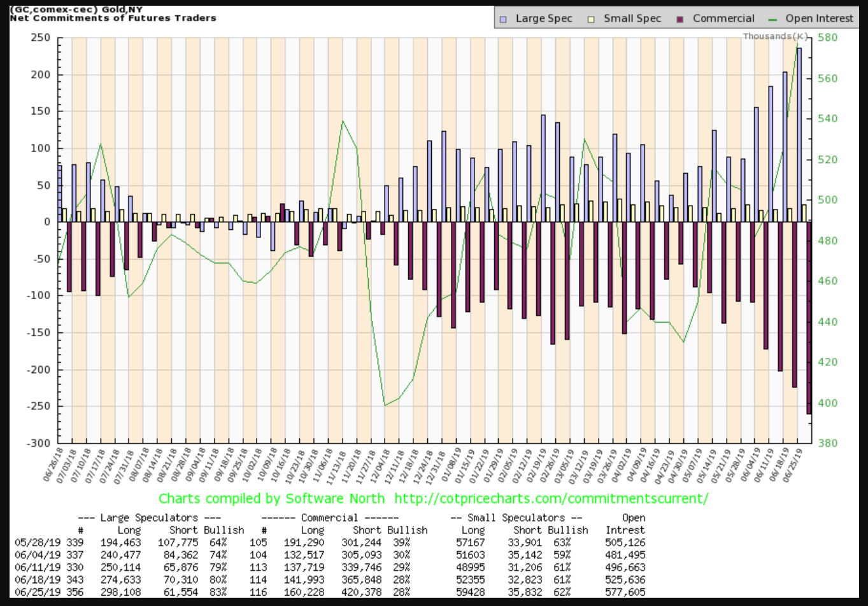Screen dimensions: 868x606
Task: Click the Commercial legend color swatch
Action: 680,18
